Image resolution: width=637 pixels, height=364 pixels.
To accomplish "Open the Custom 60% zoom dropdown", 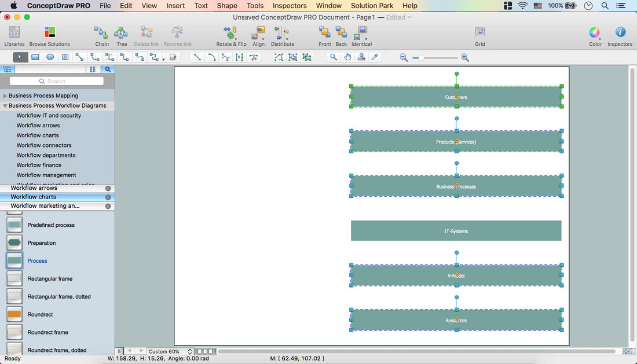I will click(170, 351).
